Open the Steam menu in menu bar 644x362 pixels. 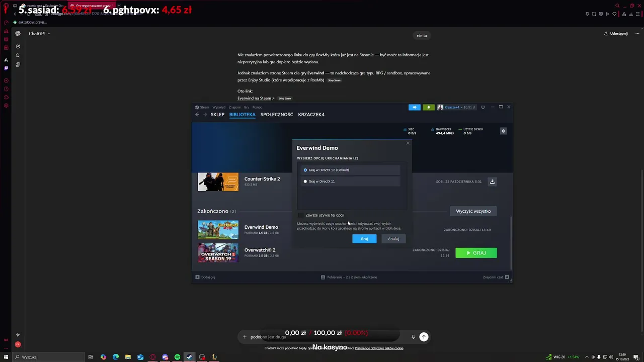point(202,107)
